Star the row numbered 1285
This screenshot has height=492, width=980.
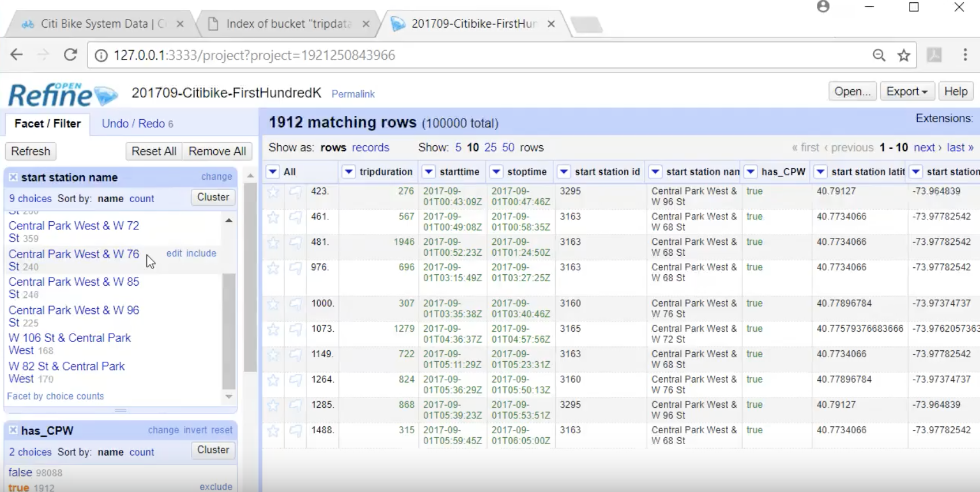pos(273,406)
